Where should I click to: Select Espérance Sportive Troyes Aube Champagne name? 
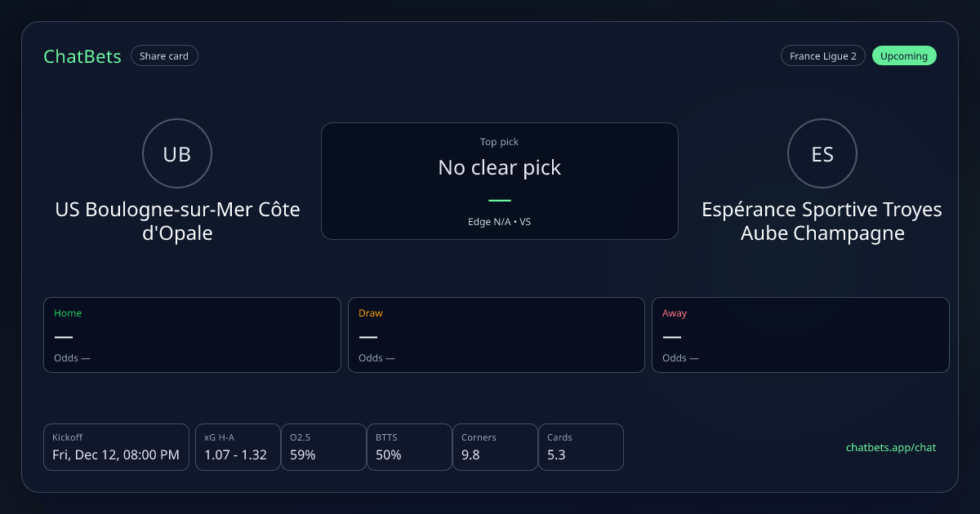pos(822,221)
